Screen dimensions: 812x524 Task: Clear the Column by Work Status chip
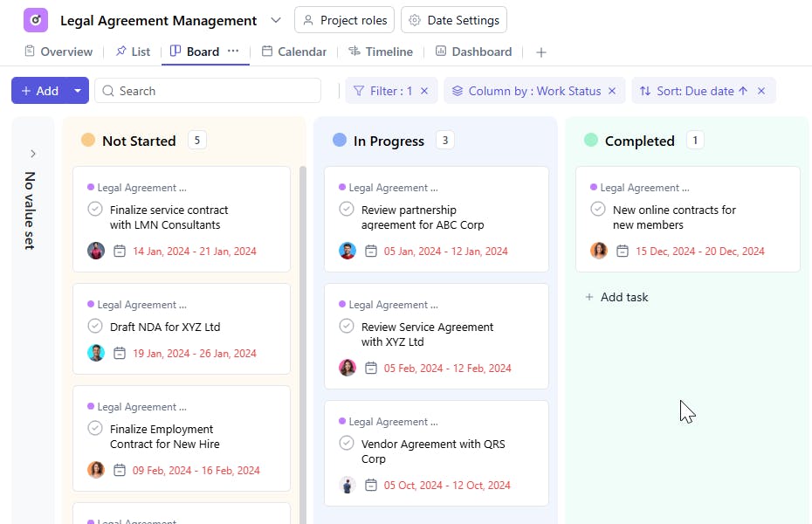coord(612,91)
